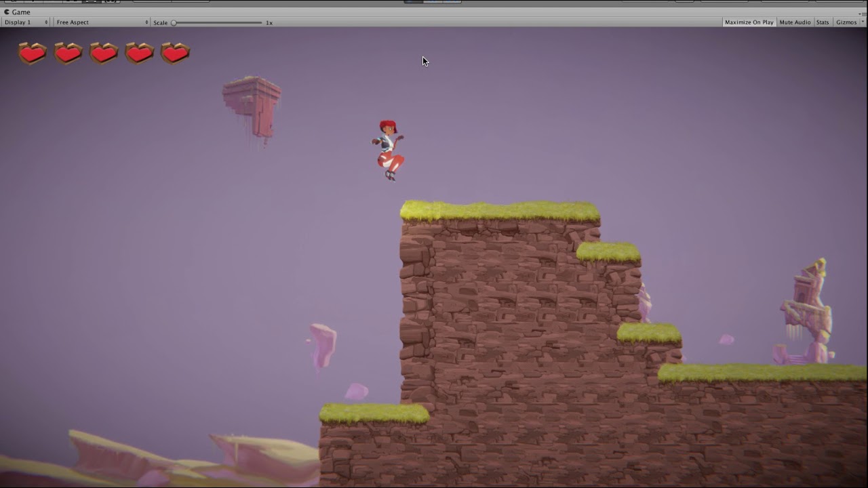
Task: Click the leftmost heart health icon
Action: pos(32,53)
